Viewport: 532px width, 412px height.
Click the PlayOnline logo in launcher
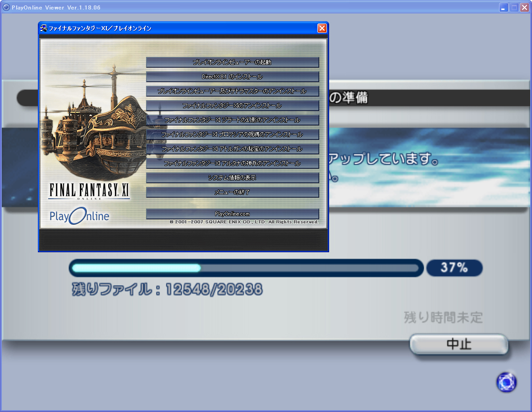(79, 216)
